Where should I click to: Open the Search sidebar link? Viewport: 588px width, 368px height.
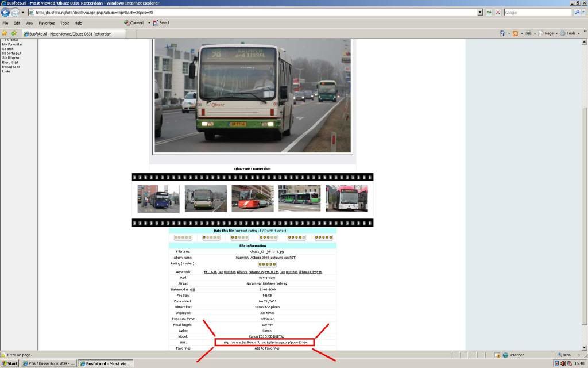pyautogui.click(x=7, y=49)
